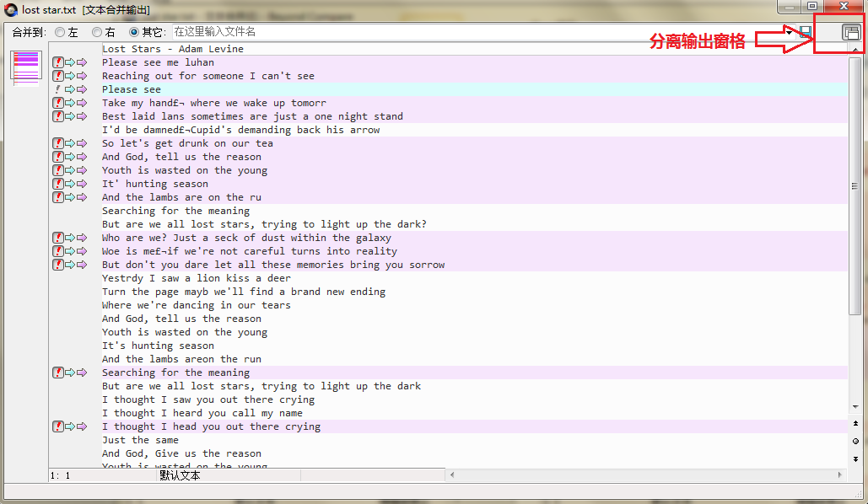Take right arrow on 'Reaching out for someone' line
The height and width of the screenshot is (504, 868).
click(x=82, y=76)
